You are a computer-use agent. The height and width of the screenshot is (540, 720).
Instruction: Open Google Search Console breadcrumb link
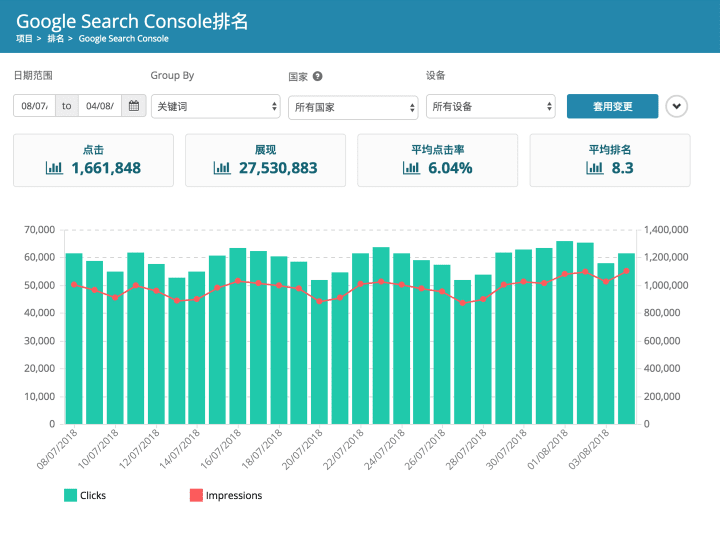coord(124,39)
